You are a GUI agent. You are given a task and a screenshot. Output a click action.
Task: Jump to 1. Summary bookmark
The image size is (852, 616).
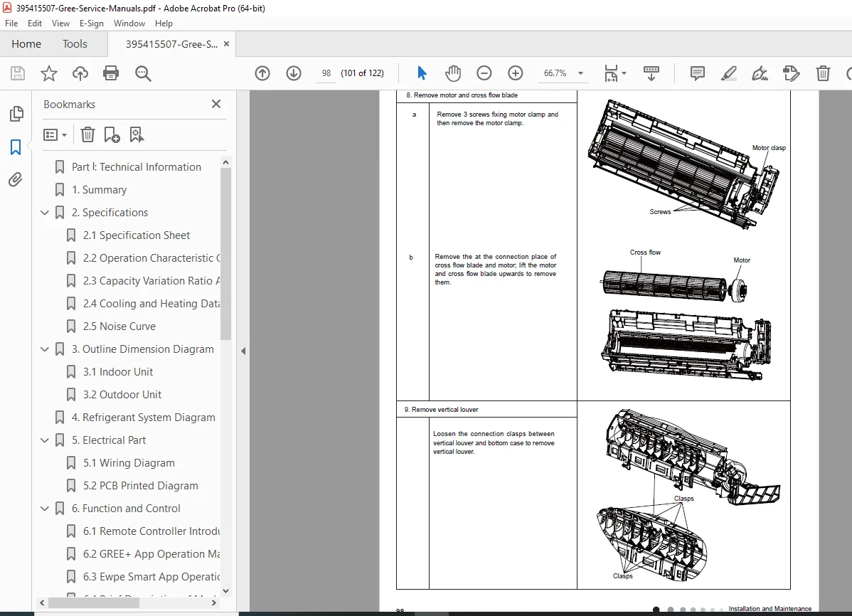point(99,190)
